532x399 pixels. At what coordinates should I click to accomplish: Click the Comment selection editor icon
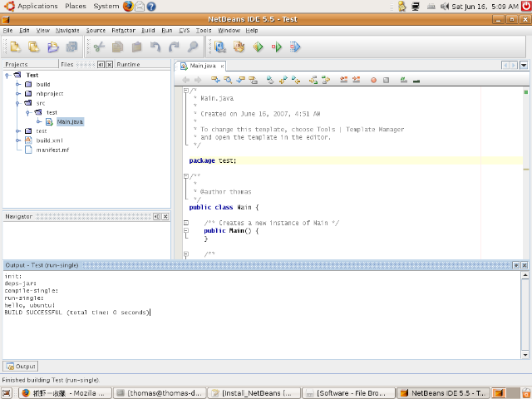(404, 80)
